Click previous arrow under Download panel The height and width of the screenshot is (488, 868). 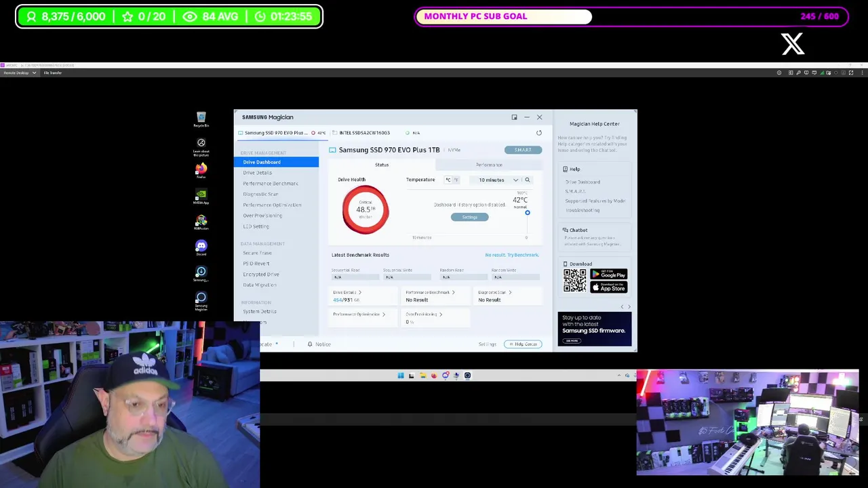(x=622, y=307)
